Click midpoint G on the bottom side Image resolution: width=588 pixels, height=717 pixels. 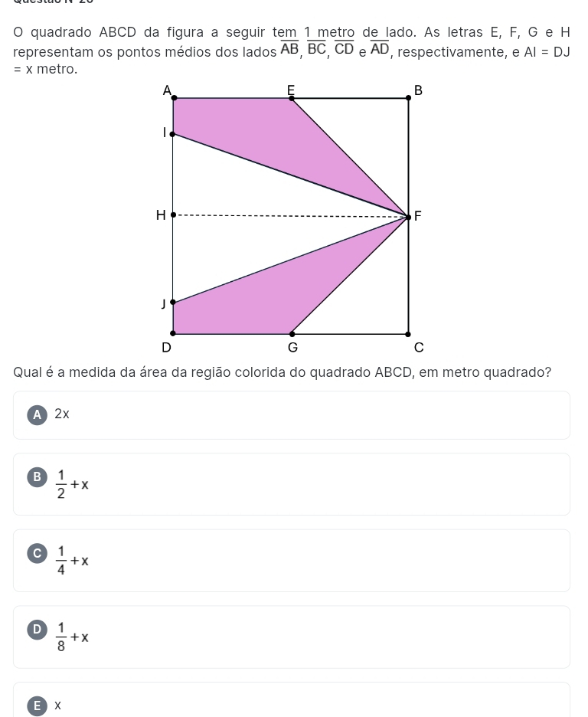pyautogui.click(x=291, y=334)
